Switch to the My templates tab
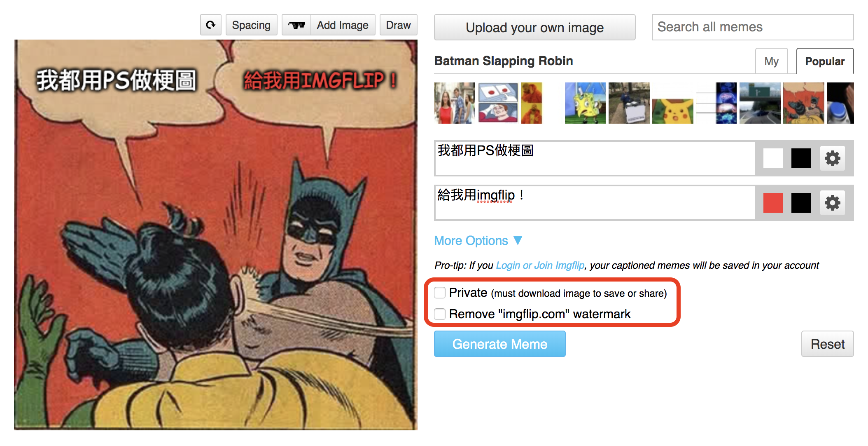868x446 pixels. pos(771,61)
